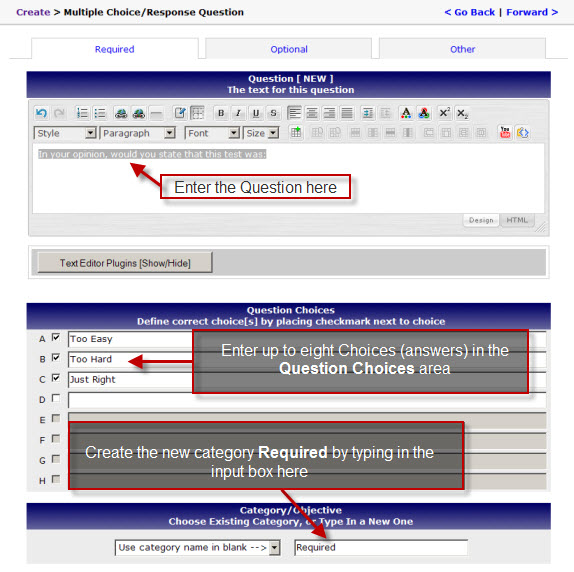
Task: Switch editor to HTML view
Action: (x=517, y=220)
